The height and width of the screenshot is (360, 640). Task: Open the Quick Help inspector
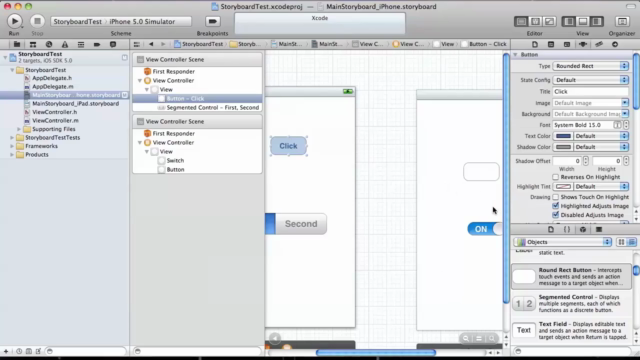[551, 44]
